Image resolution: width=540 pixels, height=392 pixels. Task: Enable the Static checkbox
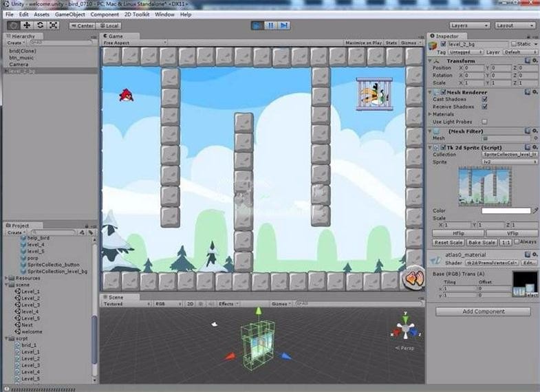click(514, 44)
